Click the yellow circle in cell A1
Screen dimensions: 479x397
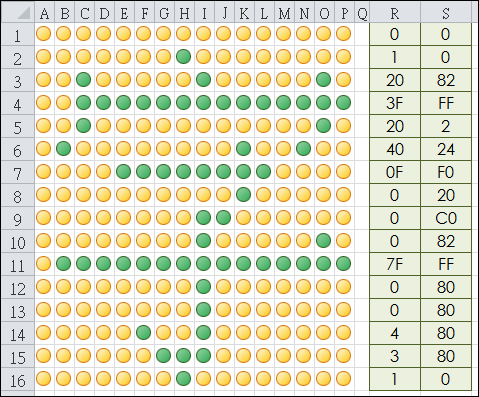43,34
